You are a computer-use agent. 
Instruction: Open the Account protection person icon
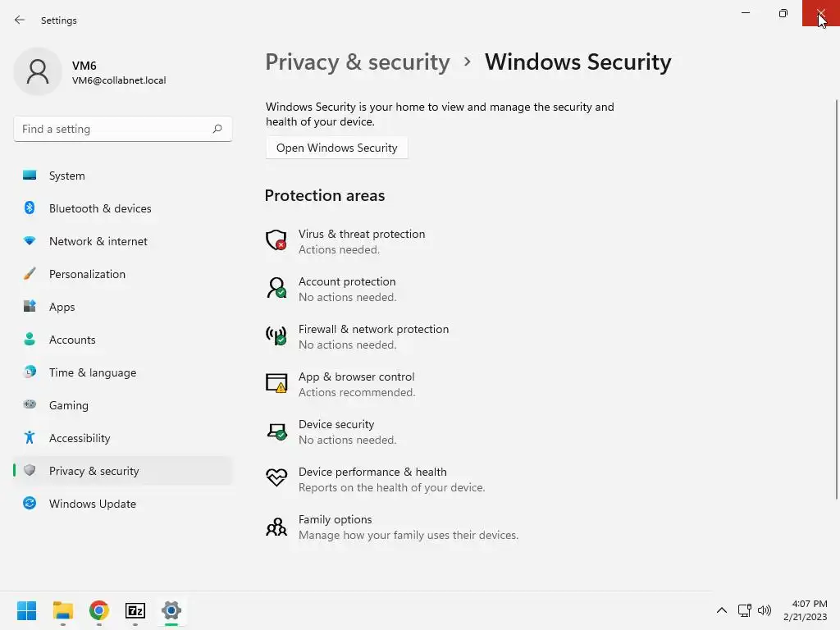point(276,288)
